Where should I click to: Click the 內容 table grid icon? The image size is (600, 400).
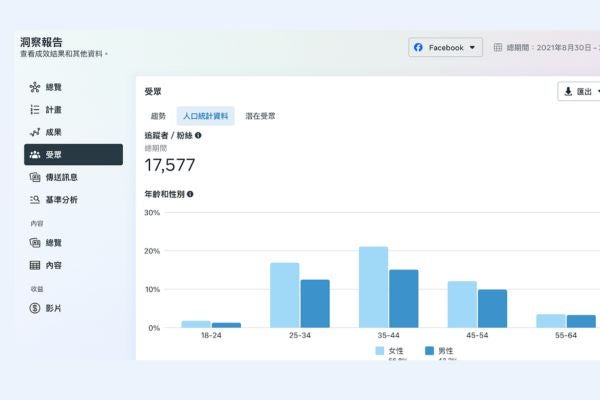(34, 265)
